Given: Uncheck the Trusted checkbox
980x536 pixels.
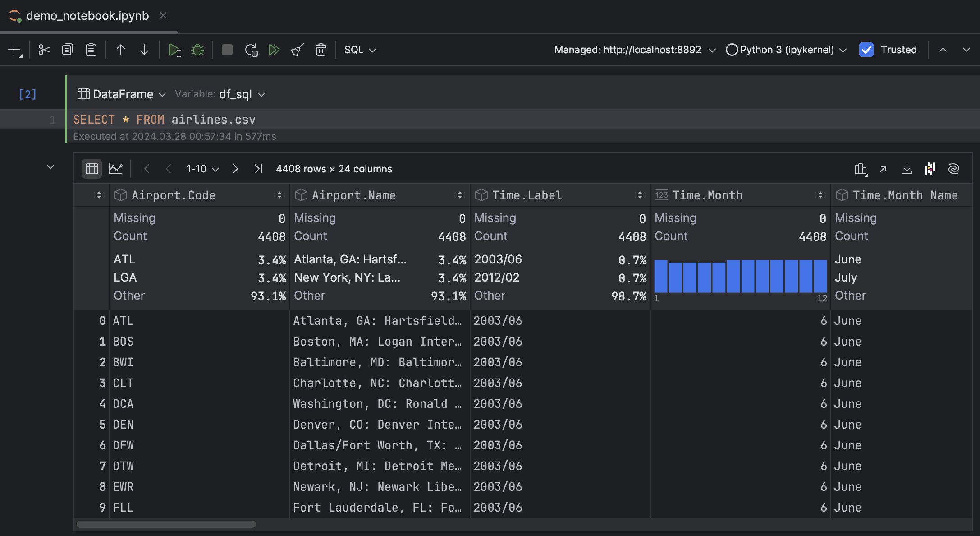Looking at the screenshot, I should pos(866,50).
